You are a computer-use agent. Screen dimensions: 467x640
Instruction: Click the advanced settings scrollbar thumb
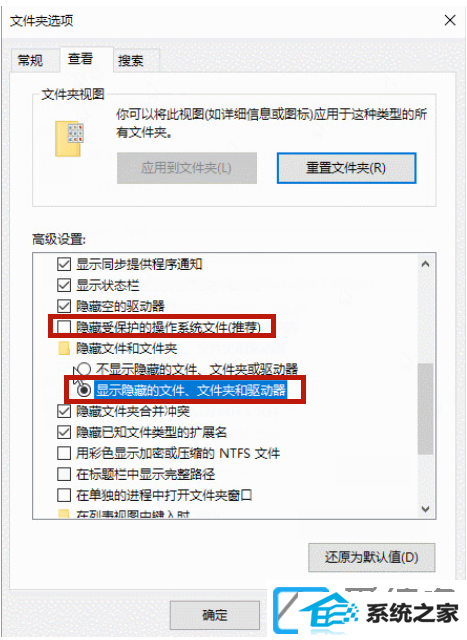[425, 408]
